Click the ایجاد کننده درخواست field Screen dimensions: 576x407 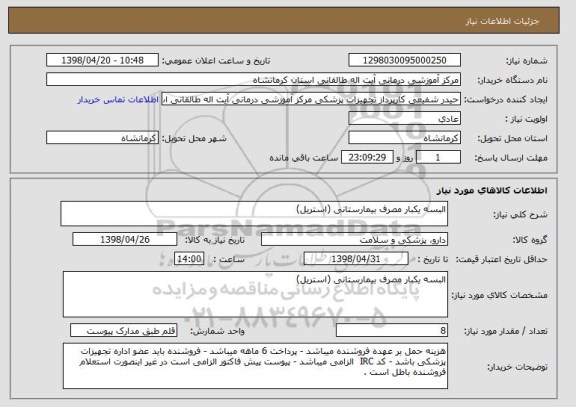click(x=311, y=99)
